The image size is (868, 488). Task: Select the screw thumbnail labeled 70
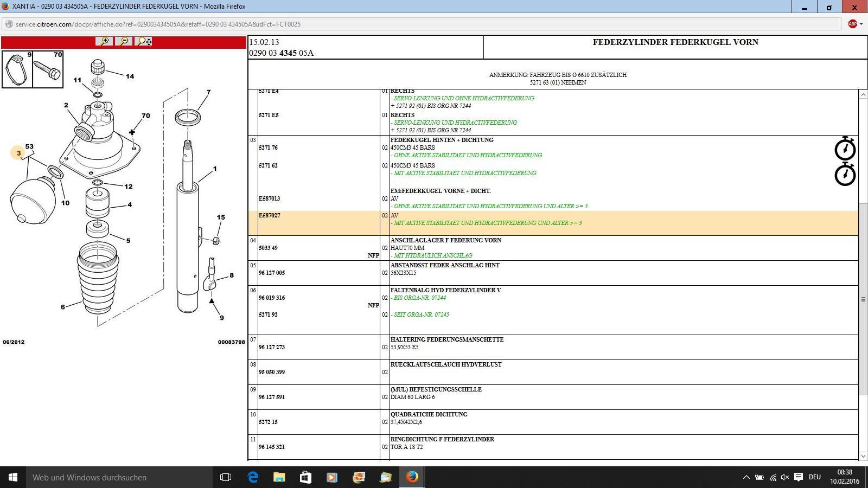(48, 69)
